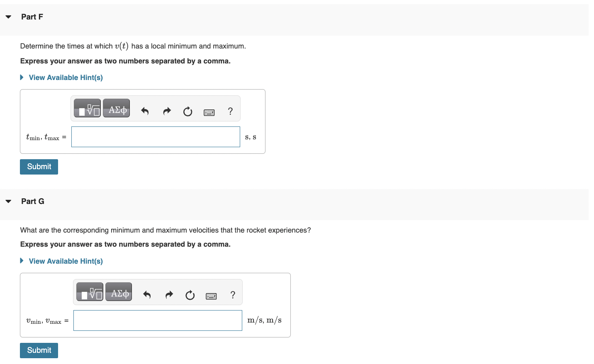Collapse the Part G section
Viewport: 594px width, 364px height.
point(8,201)
